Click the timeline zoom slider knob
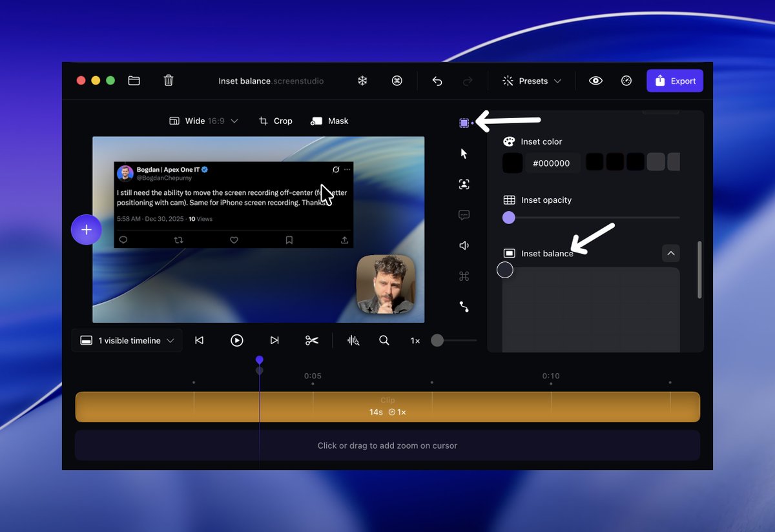Image resolution: width=775 pixels, height=532 pixels. pyautogui.click(x=437, y=340)
